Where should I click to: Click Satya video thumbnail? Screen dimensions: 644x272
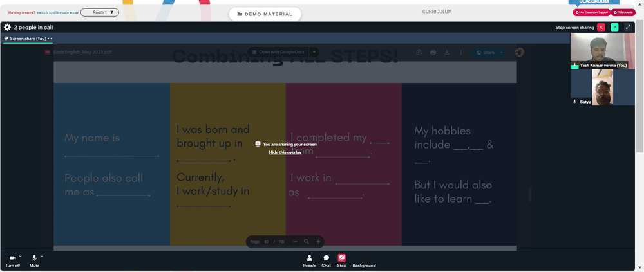click(603, 87)
